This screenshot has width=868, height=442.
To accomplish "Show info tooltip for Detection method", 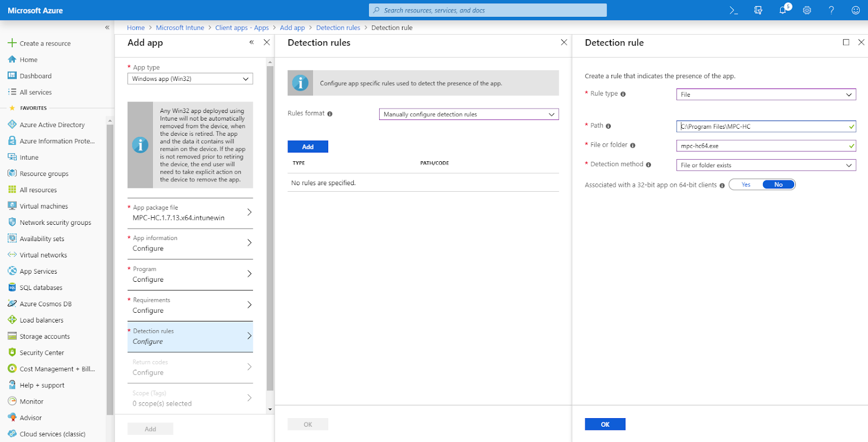I will (648, 165).
